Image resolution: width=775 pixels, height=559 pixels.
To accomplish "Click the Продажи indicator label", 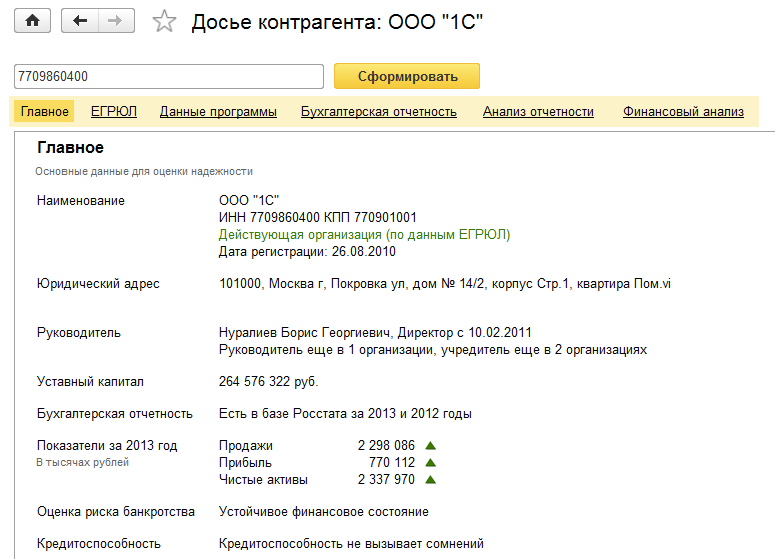I will pyautogui.click(x=246, y=445).
